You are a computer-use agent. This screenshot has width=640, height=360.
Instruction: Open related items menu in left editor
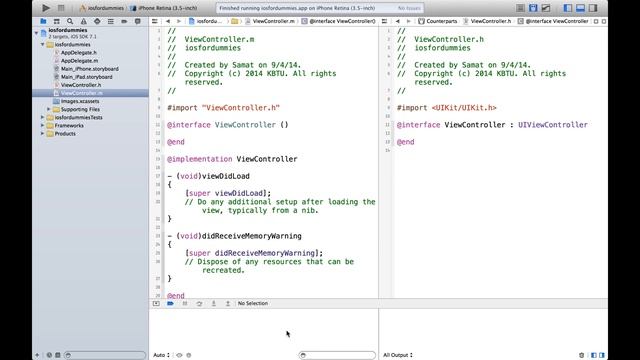155,21
